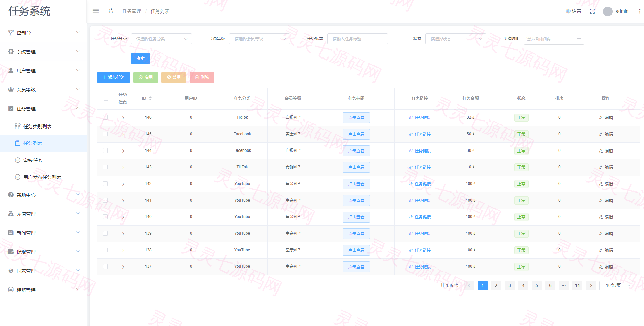Click the red 删除 delete button

tap(202, 77)
